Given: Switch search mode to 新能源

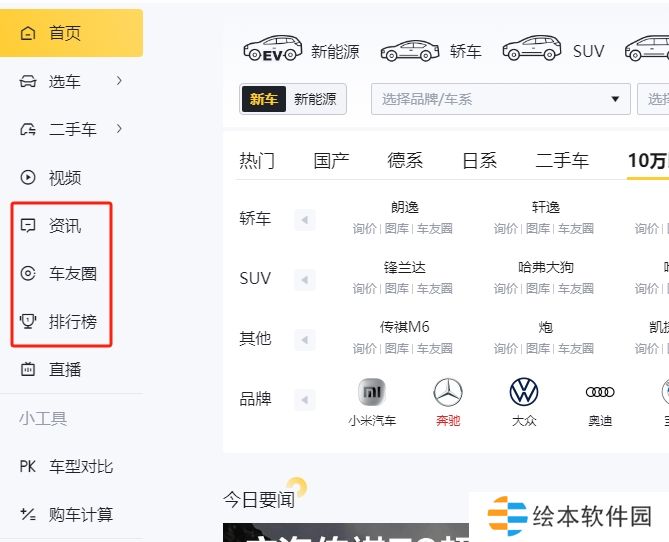Looking at the screenshot, I should coord(315,99).
